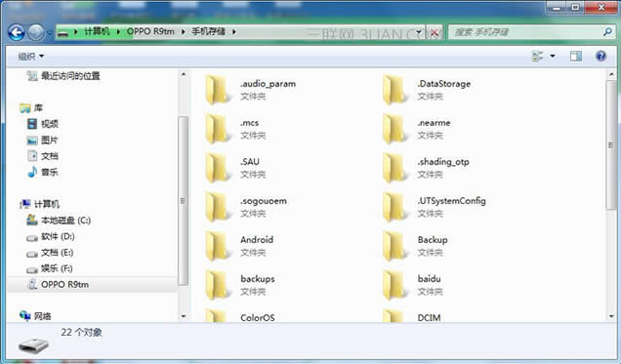Click navigation pane scroll down arrow
Viewport: 621px width, 364px height.
(x=184, y=316)
